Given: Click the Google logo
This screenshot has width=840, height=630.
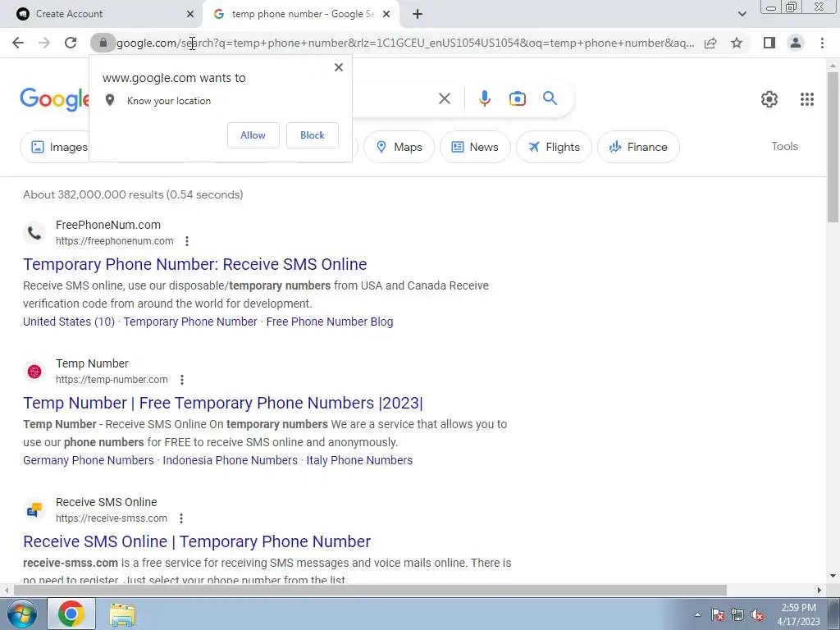Looking at the screenshot, I should tap(54, 99).
